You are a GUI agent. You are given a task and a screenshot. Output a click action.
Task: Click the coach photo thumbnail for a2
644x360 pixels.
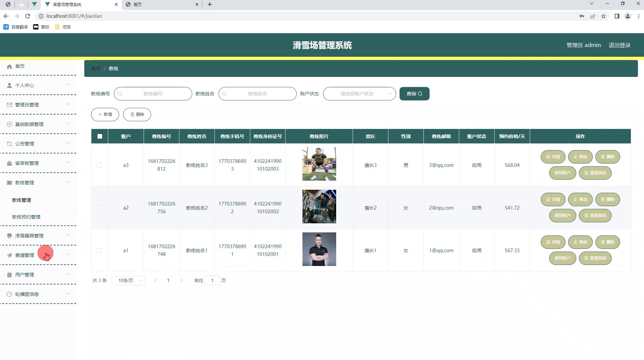click(x=319, y=207)
